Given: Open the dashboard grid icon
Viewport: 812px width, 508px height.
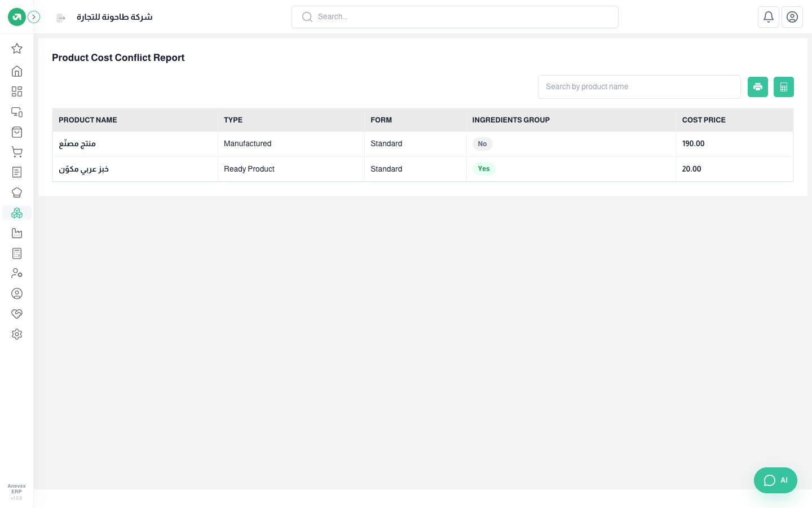Looking at the screenshot, I should (x=17, y=91).
